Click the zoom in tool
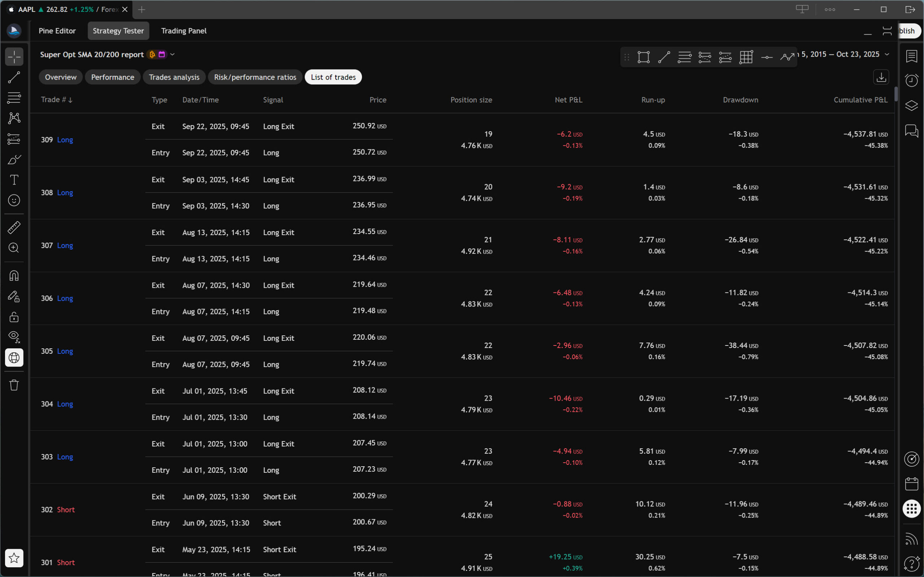This screenshot has height=577, width=924. pos(14,248)
